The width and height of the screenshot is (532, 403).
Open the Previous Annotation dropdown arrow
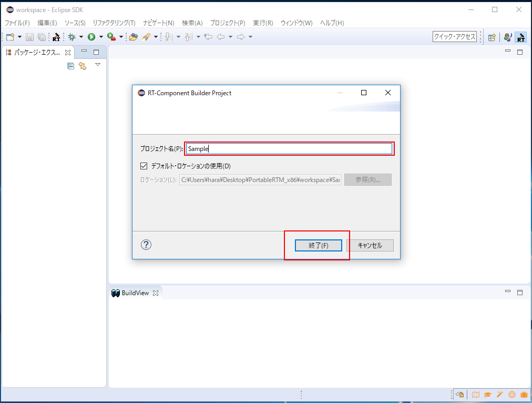(x=199, y=37)
